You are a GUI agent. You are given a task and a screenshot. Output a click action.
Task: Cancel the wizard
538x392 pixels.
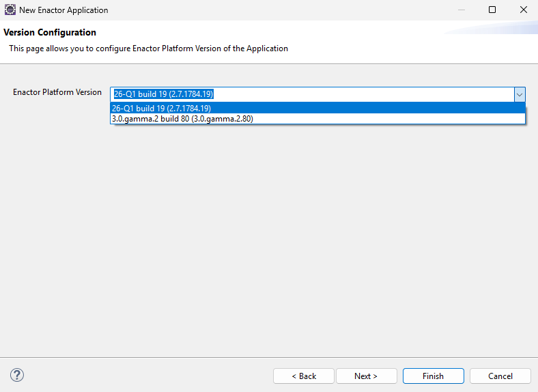point(500,376)
